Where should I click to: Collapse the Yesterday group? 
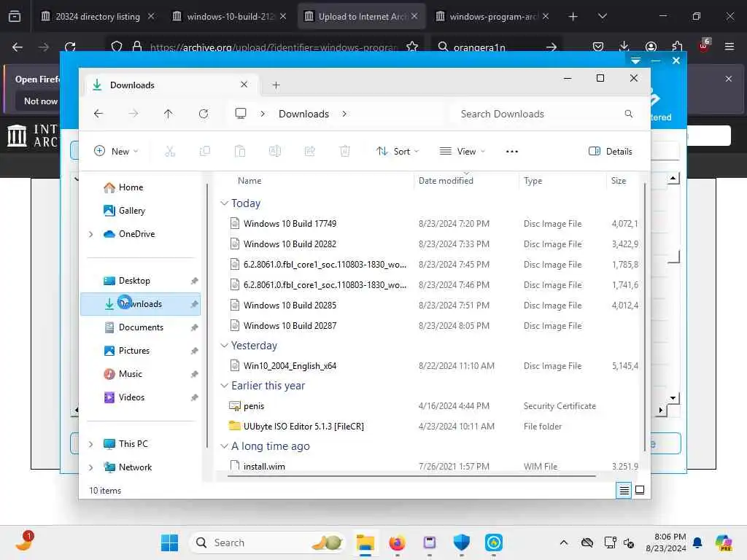[224, 346]
